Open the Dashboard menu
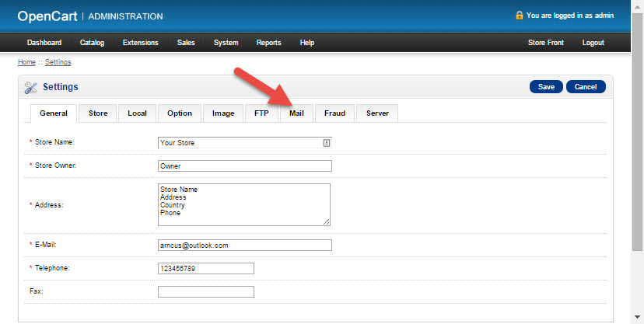The height and width of the screenshot is (324, 644). [44, 43]
